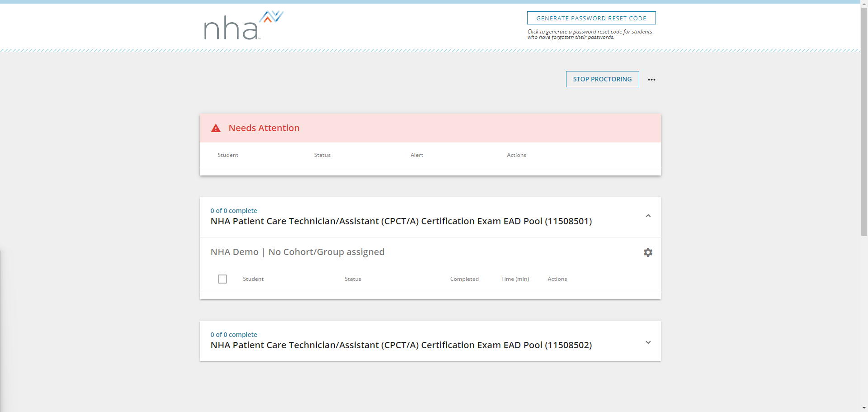Image resolution: width=868 pixels, height=412 pixels.
Task: Click the Status column in exam pool table
Action: [x=353, y=279]
